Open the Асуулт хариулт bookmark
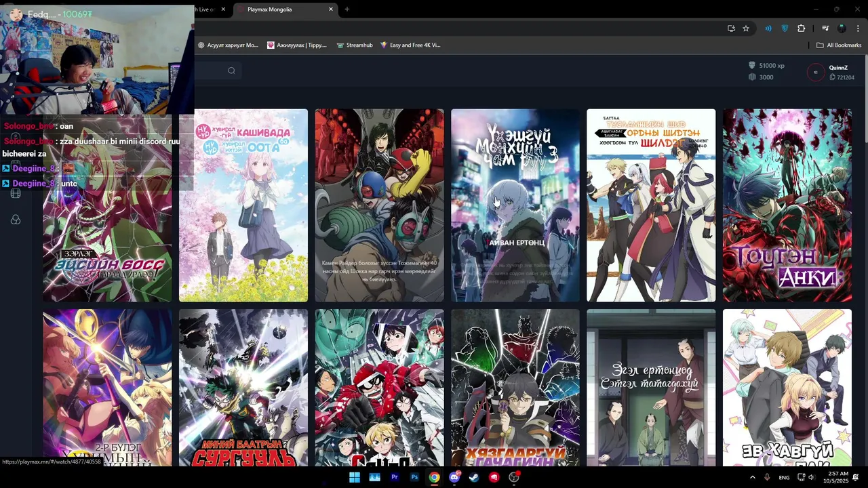 pyautogui.click(x=229, y=45)
